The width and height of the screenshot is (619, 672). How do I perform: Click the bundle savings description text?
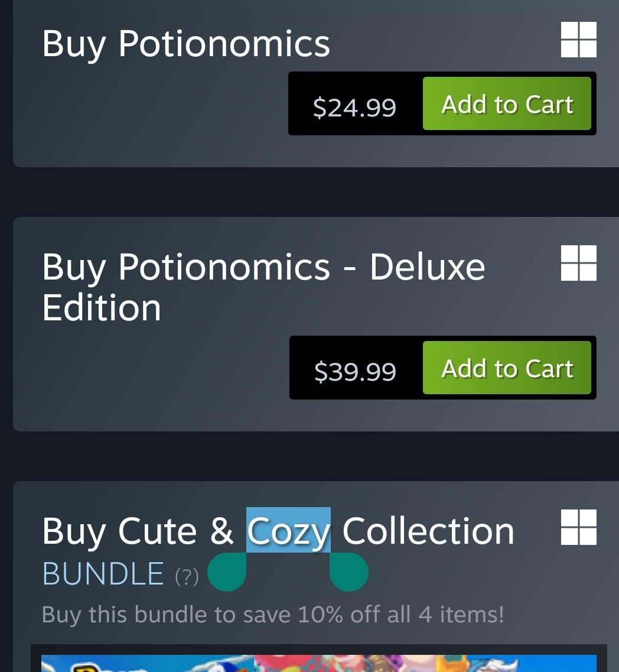[273, 615]
